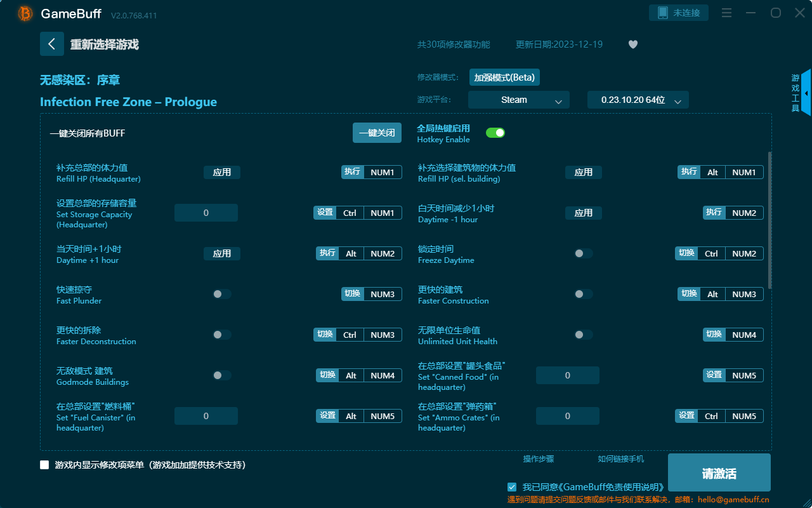Open the 0.23.10.20 64位 version dropdown
The image size is (812, 508).
638,100
